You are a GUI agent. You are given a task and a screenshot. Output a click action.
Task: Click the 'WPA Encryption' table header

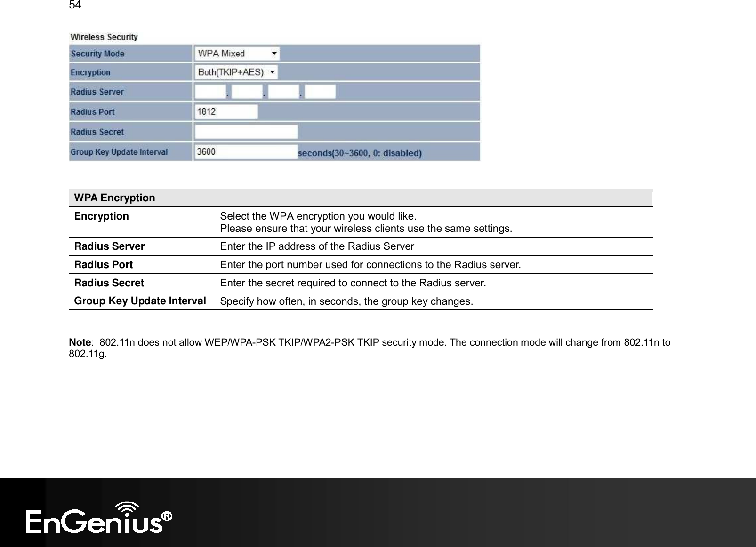tap(361, 198)
